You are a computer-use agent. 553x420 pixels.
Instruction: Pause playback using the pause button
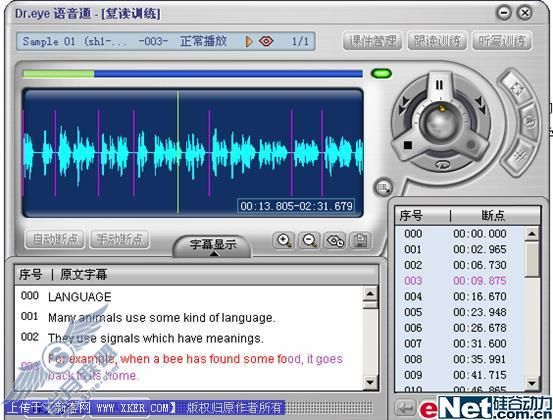(439, 85)
